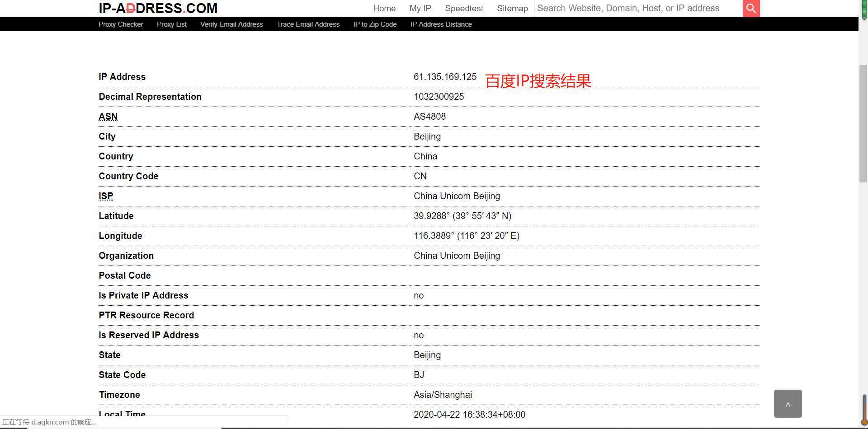868x429 pixels.
Task: Click the Organization row label
Action: tap(126, 256)
